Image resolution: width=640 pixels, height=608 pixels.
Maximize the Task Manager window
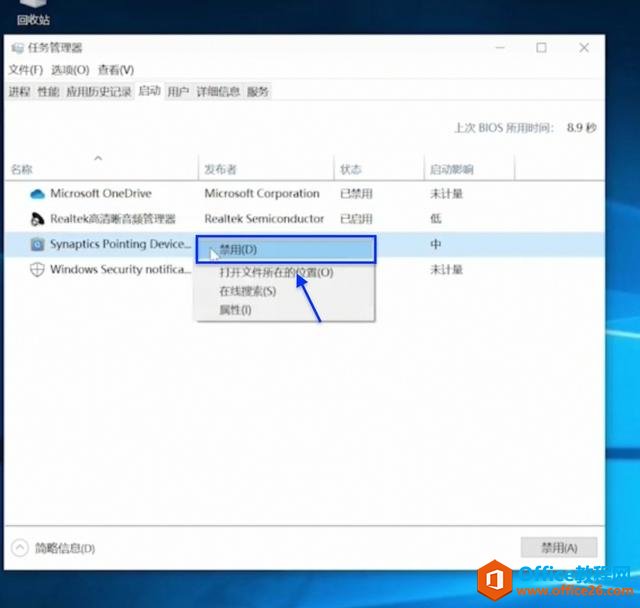tap(541, 48)
